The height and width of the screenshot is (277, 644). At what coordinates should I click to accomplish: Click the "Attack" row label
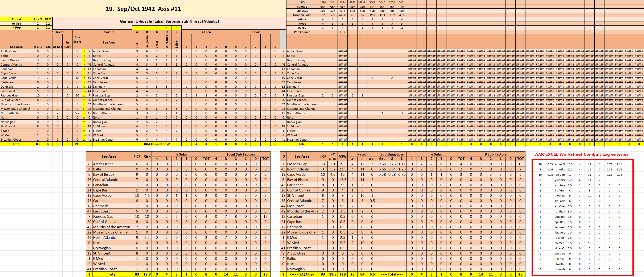click(x=302, y=19)
